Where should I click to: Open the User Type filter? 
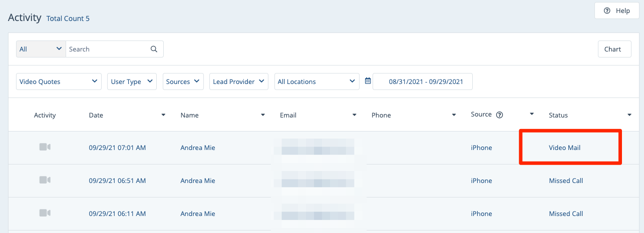click(x=132, y=81)
